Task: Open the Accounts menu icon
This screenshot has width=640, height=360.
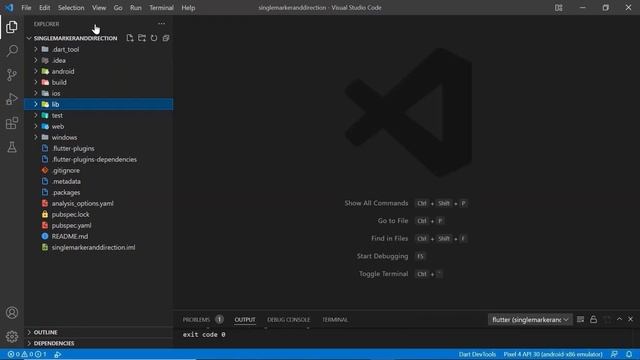Action: pos(12,313)
